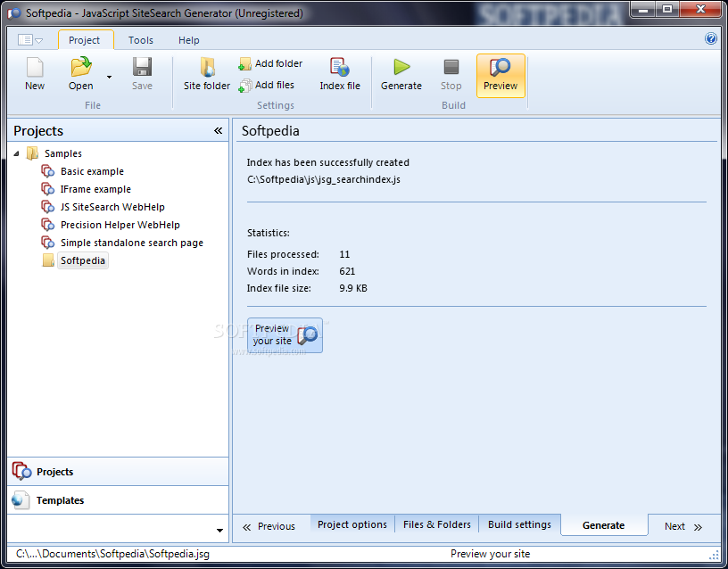The width and height of the screenshot is (728, 569).
Task: Select the IFrame example project
Action: (x=95, y=189)
